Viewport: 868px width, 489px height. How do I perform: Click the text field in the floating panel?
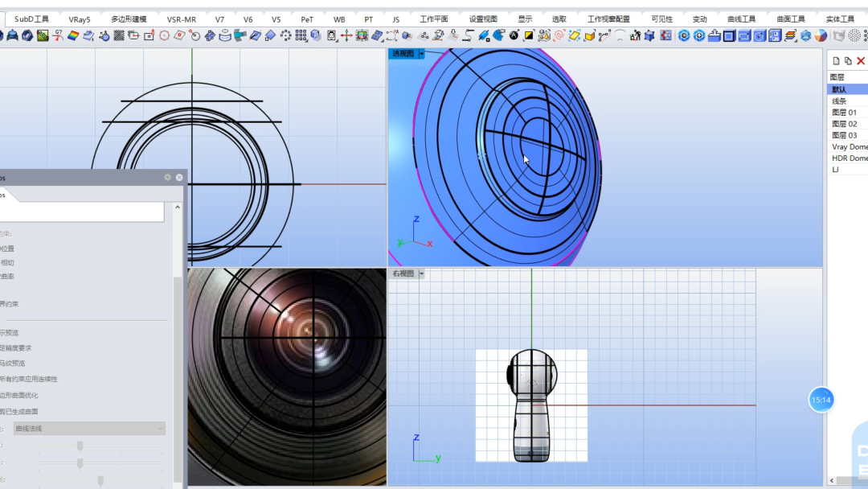pos(82,212)
